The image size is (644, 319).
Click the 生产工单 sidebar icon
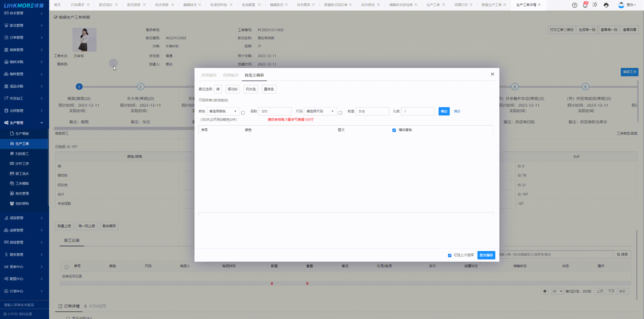pyautogui.click(x=12, y=144)
